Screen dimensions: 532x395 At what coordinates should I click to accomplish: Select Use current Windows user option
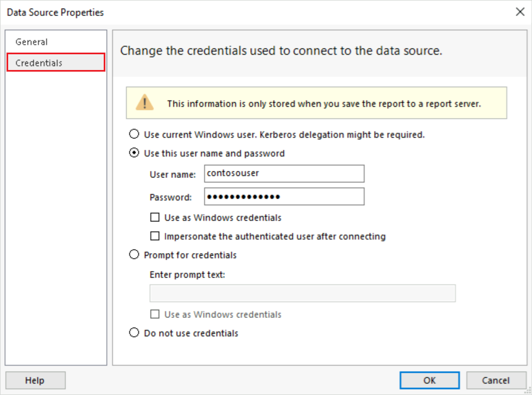pos(134,134)
